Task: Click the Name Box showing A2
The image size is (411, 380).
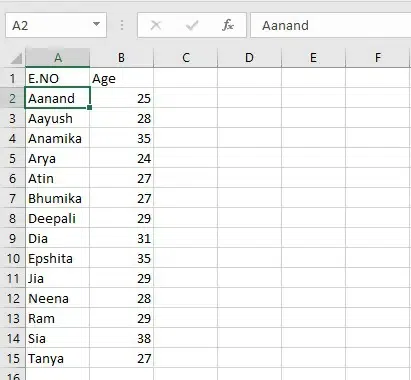Action: tap(56, 25)
